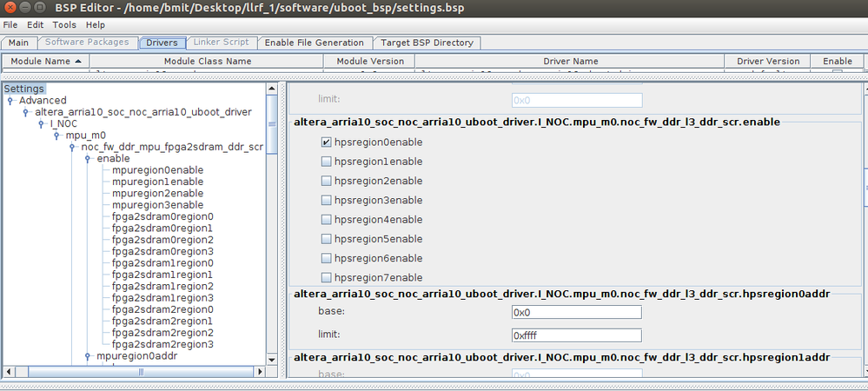This screenshot has height=391, width=868.
Task: Select fpga2sdram1region2 in the tree
Action: (x=162, y=287)
